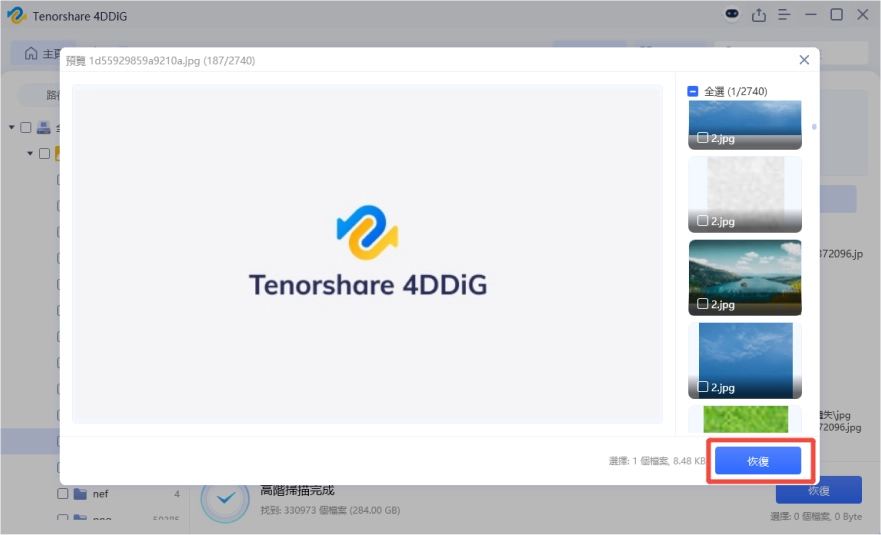The width and height of the screenshot is (881, 535).
Task: Open the AI assistant robot icon in title bar
Action: point(732,15)
